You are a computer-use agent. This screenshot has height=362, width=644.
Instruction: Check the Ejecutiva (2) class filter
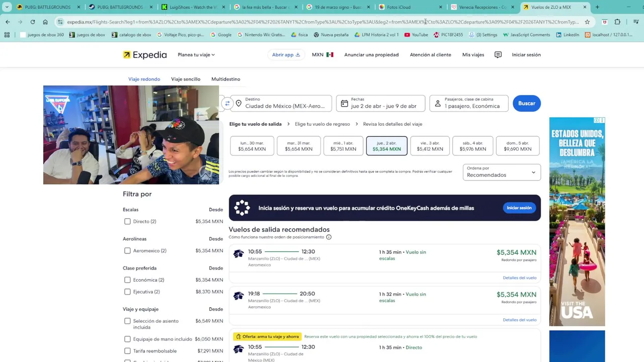point(127,292)
